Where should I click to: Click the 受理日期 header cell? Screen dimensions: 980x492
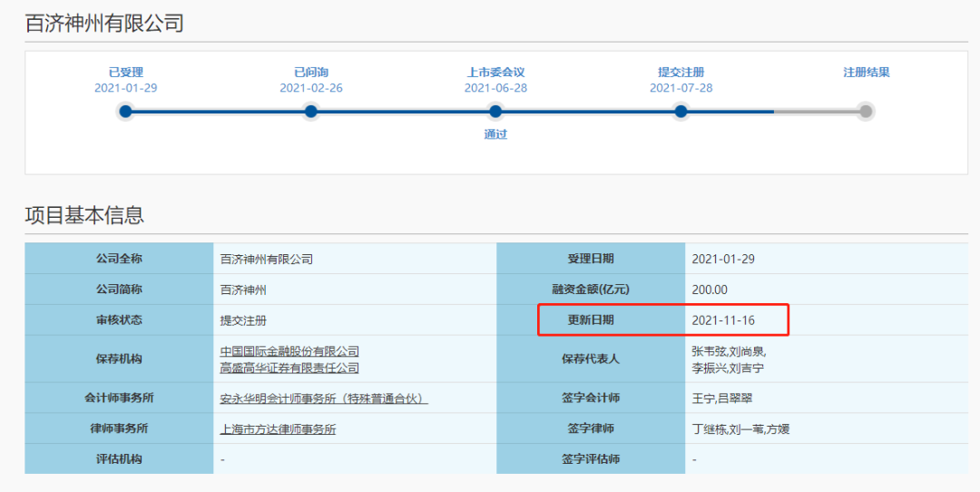(591, 259)
